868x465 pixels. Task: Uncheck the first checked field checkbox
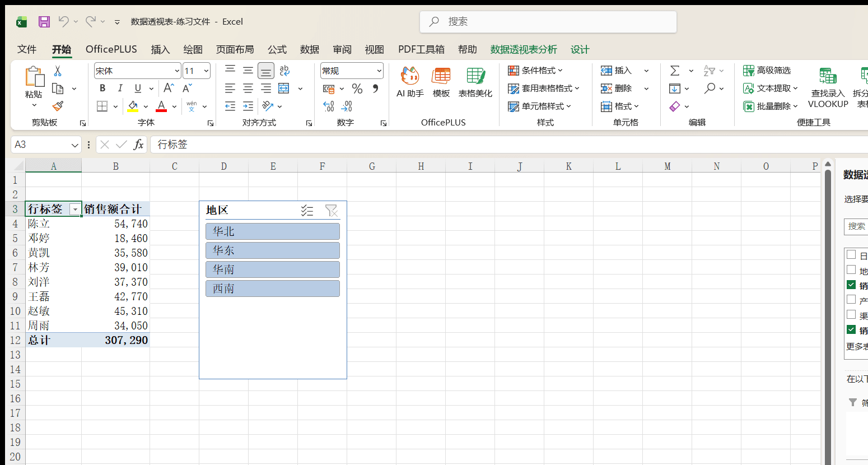pos(851,285)
